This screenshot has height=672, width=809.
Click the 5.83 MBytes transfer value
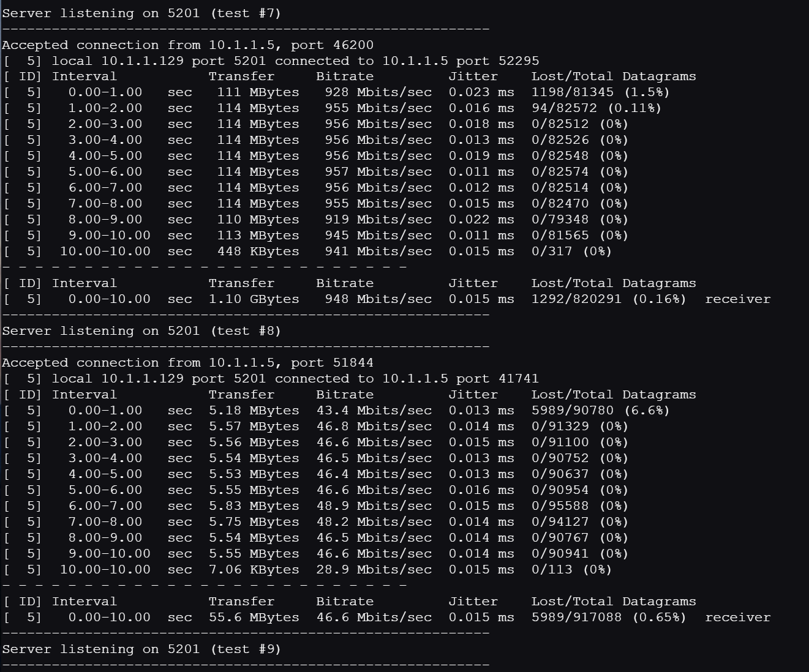click(x=254, y=506)
